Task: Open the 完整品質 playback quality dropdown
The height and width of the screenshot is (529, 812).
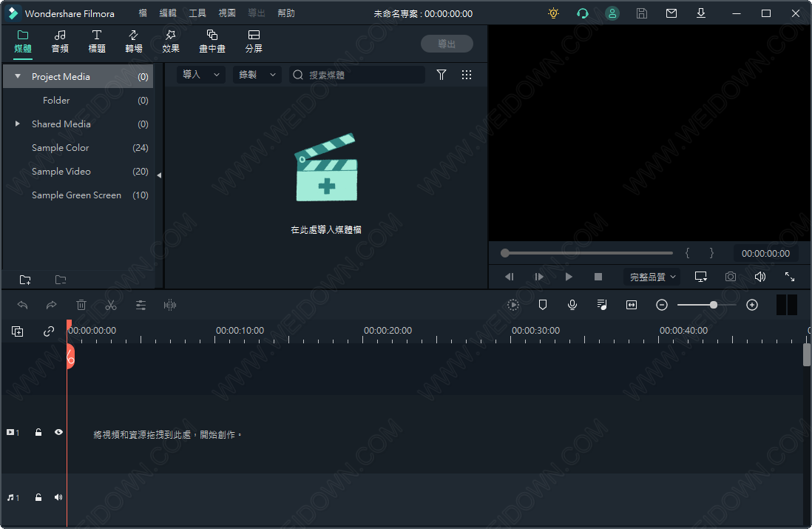Action: [x=652, y=276]
